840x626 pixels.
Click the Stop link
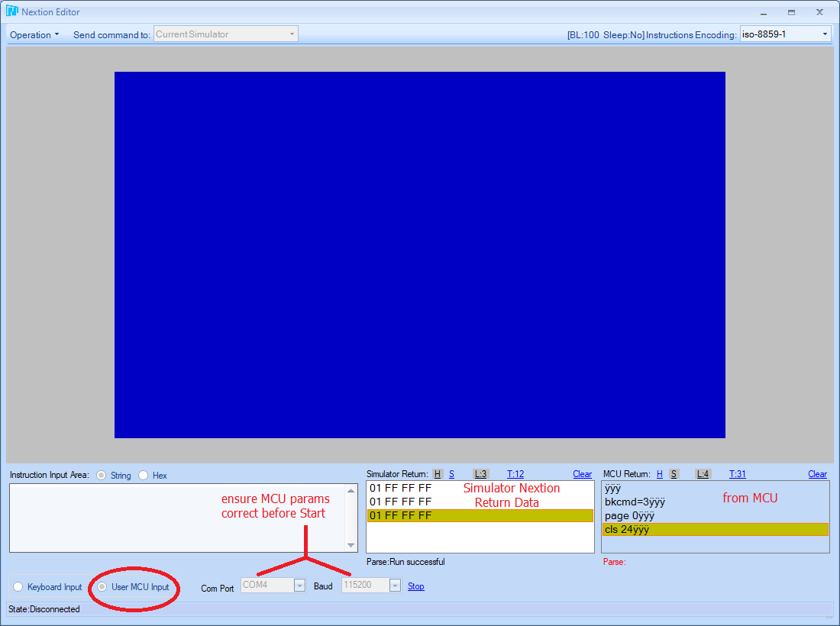coord(415,586)
